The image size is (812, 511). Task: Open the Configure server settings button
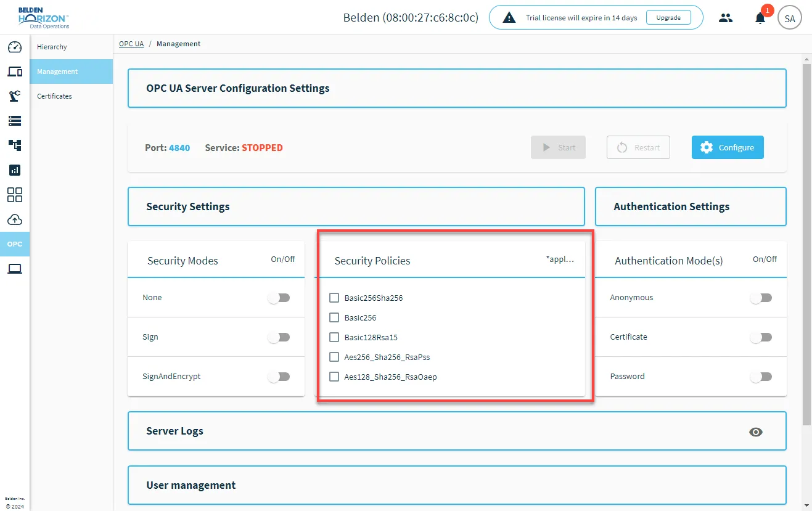(x=728, y=147)
